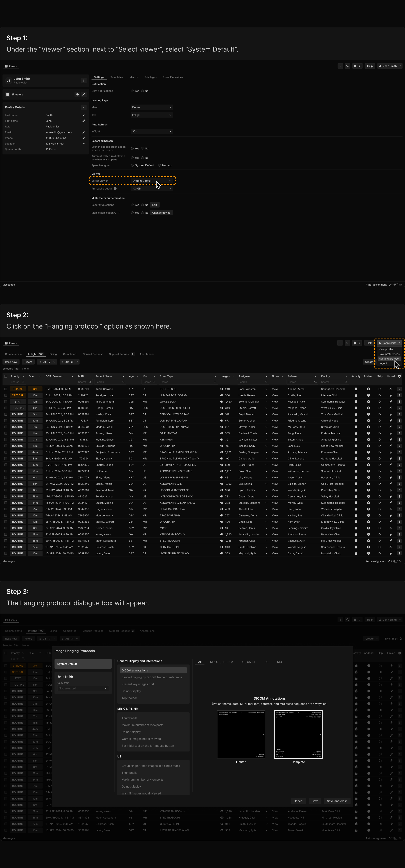The height and width of the screenshot is (868, 405).
Task: Click the Patient Name search field in Step 2
Action: click(x=110, y=382)
